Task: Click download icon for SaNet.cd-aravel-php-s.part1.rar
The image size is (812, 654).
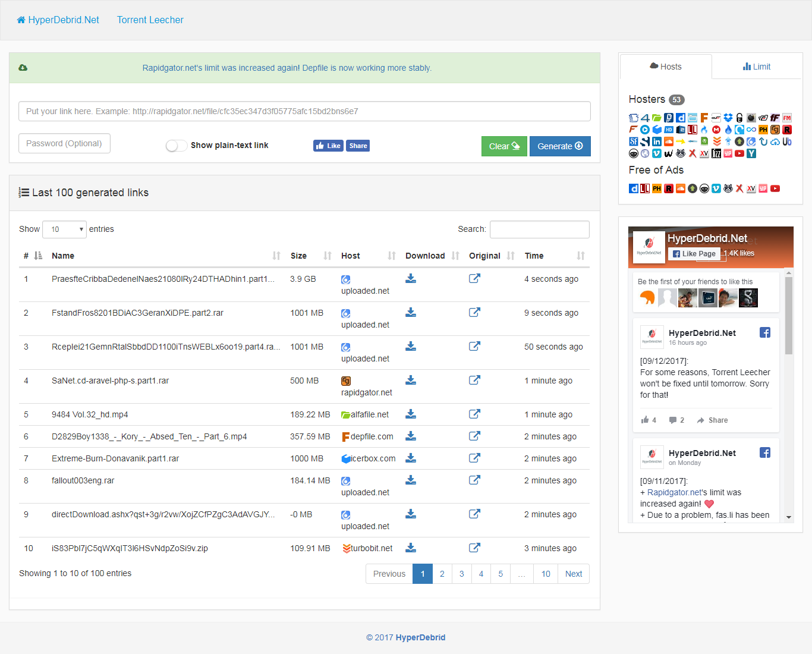Action: pyautogui.click(x=411, y=380)
